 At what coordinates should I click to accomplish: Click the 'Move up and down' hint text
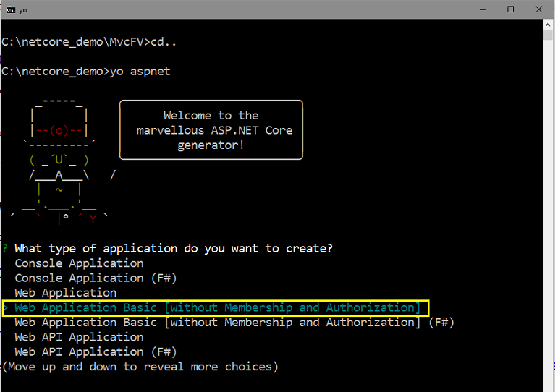(140, 367)
